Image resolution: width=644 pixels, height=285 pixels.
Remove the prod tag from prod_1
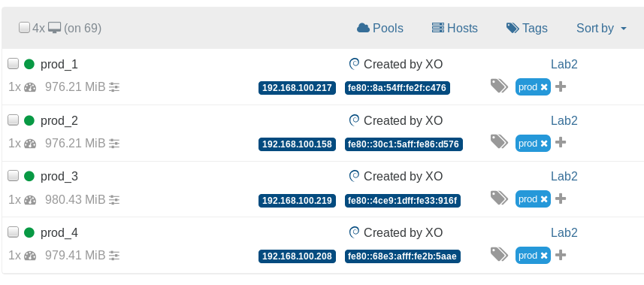pyautogui.click(x=544, y=87)
